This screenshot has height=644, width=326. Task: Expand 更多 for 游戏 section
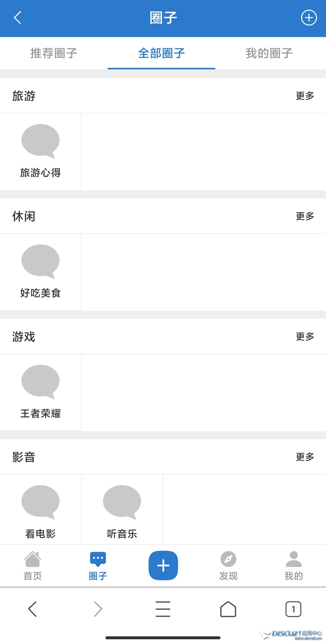(x=305, y=336)
